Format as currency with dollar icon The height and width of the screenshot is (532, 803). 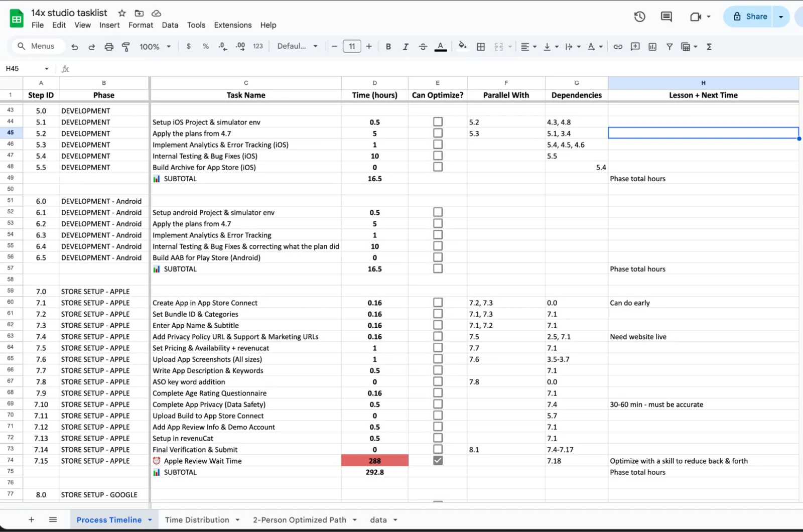tap(189, 46)
